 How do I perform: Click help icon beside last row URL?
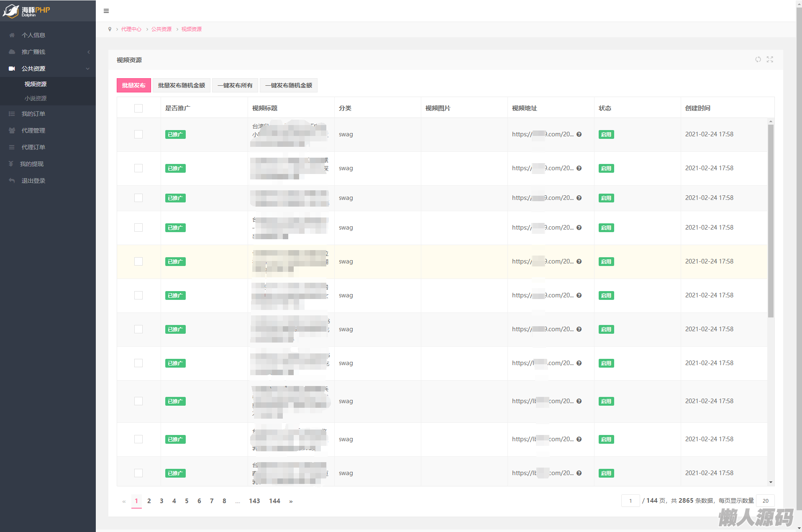click(x=579, y=473)
